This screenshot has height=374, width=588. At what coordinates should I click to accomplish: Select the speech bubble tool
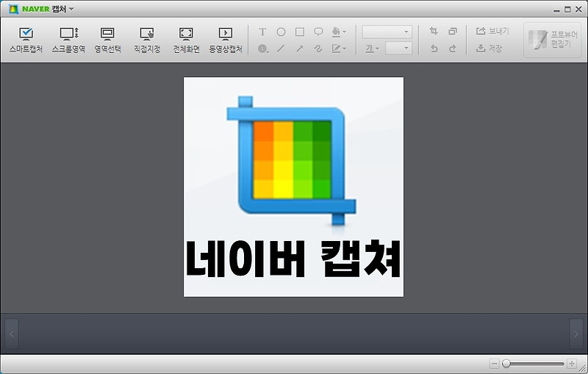pyautogui.click(x=318, y=32)
